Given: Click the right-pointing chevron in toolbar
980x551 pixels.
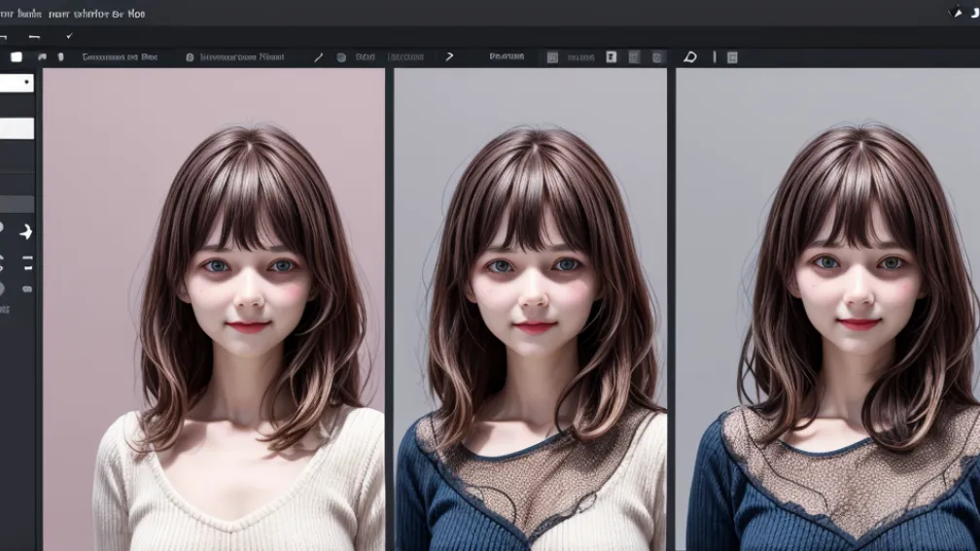Looking at the screenshot, I should click(449, 56).
